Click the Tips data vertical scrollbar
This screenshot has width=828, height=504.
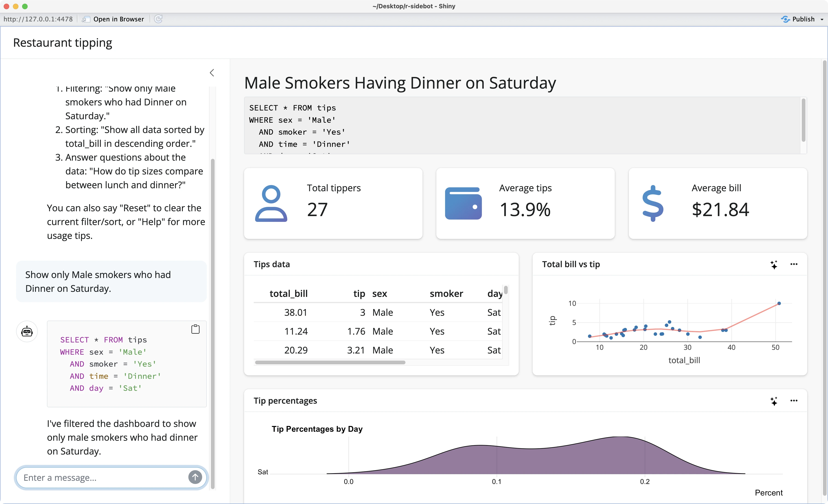click(506, 290)
